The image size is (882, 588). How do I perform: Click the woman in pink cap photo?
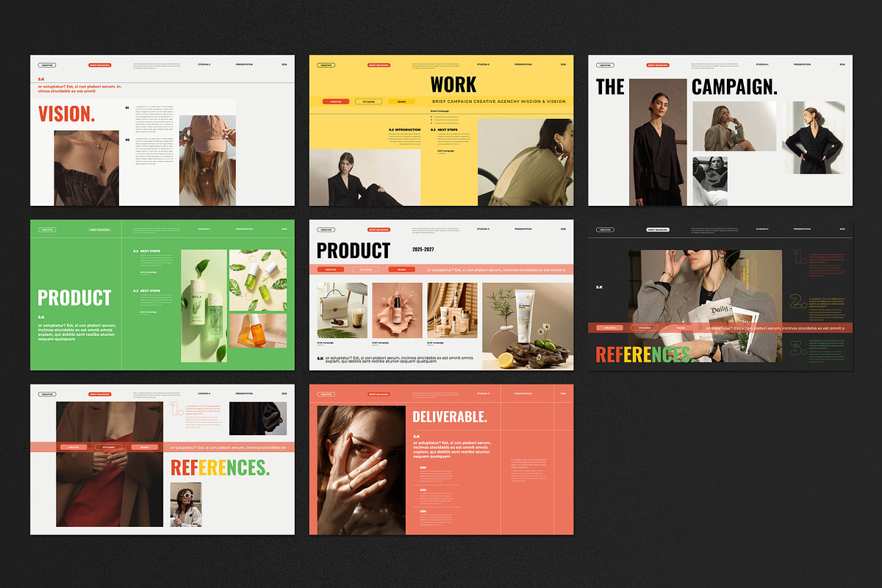[x=207, y=160]
